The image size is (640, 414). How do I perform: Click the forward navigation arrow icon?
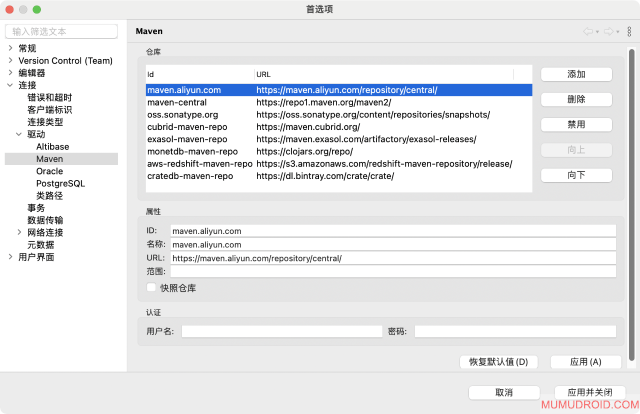609,31
